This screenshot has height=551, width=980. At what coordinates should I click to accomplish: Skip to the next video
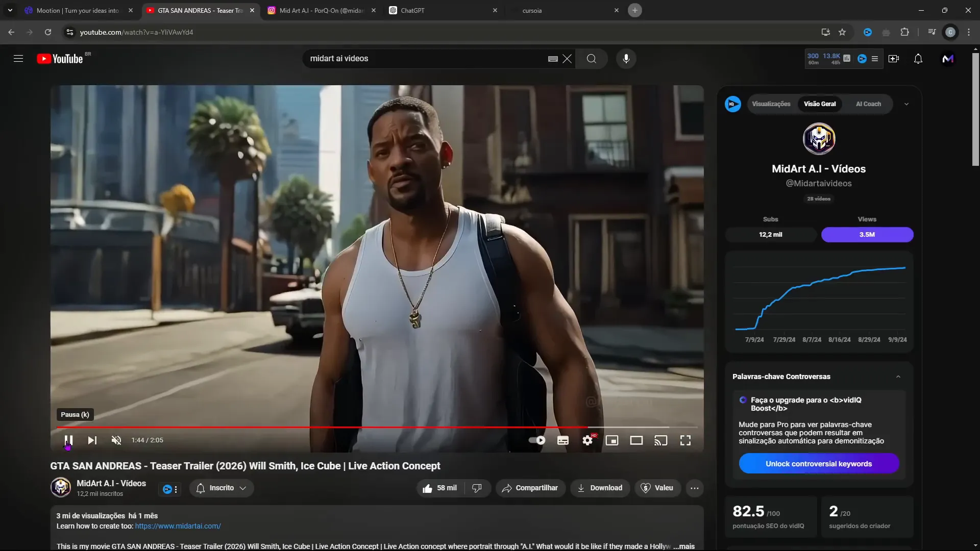[x=92, y=440]
